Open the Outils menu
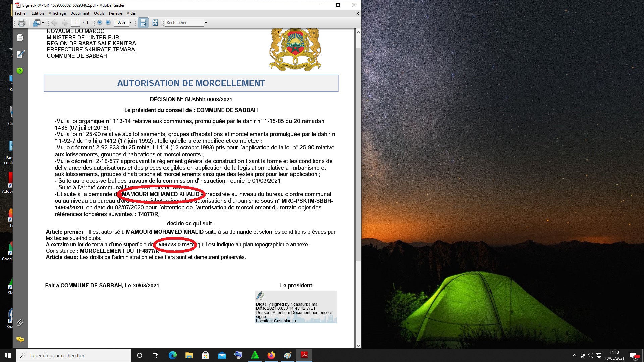This screenshot has height=362, width=644. point(99,13)
